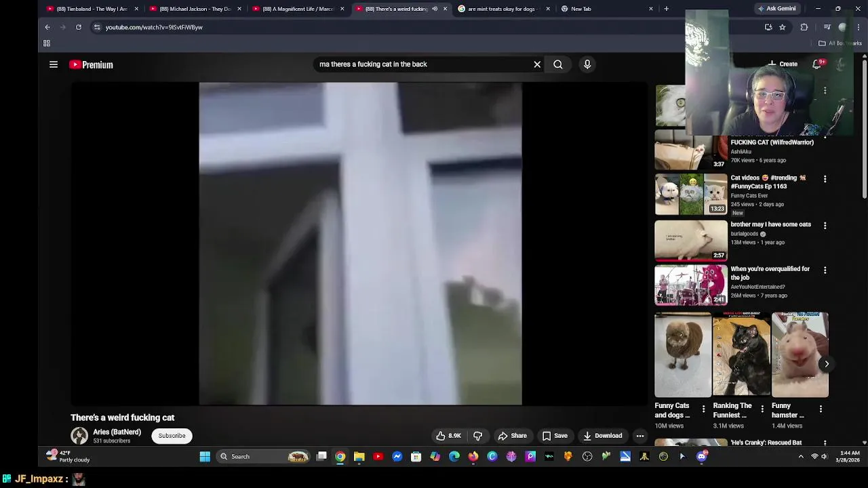Open YouTube app in taskbar
868x488 pixels.
click(378, 457)
